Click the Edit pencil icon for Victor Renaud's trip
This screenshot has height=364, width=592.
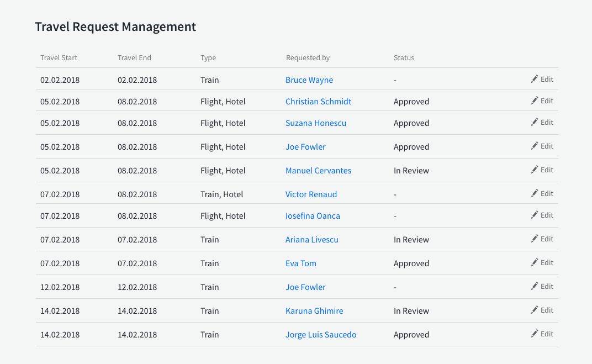point(535,193)
